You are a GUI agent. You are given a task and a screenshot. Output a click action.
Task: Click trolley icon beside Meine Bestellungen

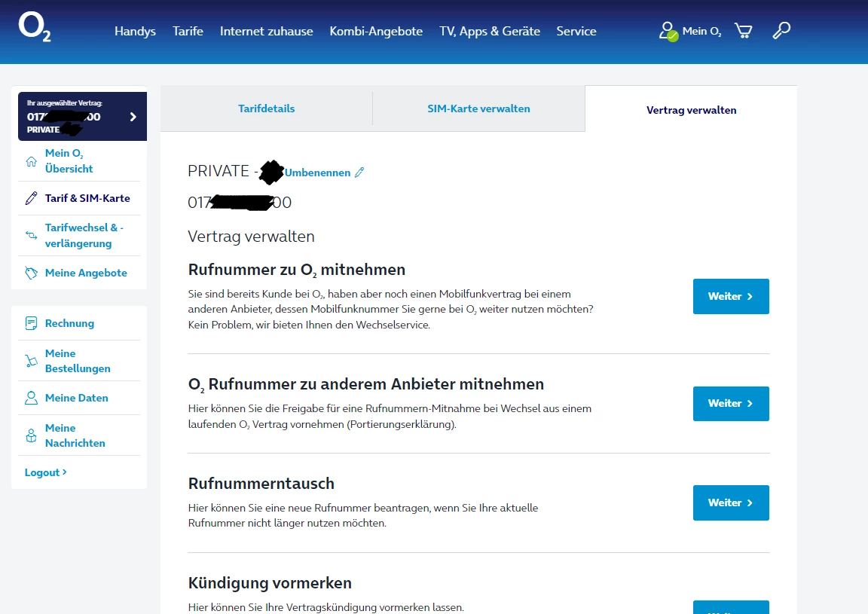pos(32,361)
